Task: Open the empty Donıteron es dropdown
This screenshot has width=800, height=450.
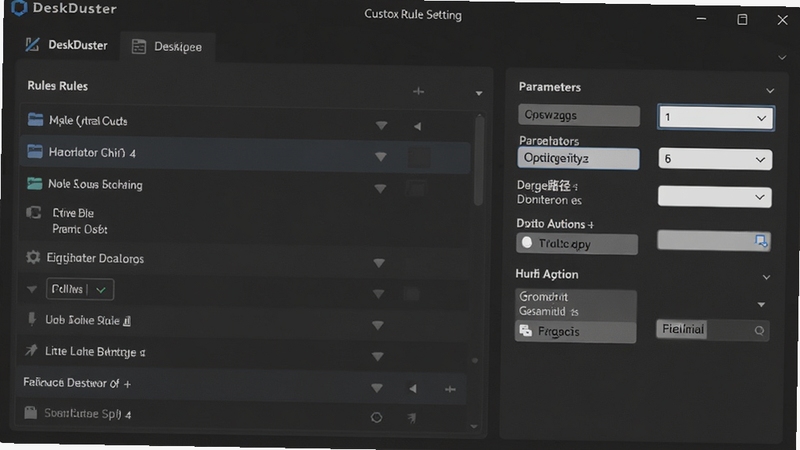Action: [x=714, y=197]
